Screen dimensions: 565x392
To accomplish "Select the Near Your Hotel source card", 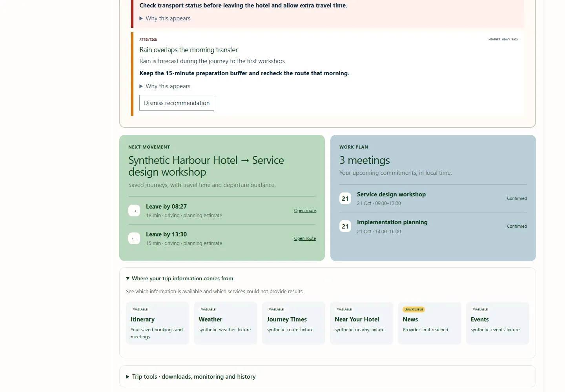I will (x=361, y=323).
